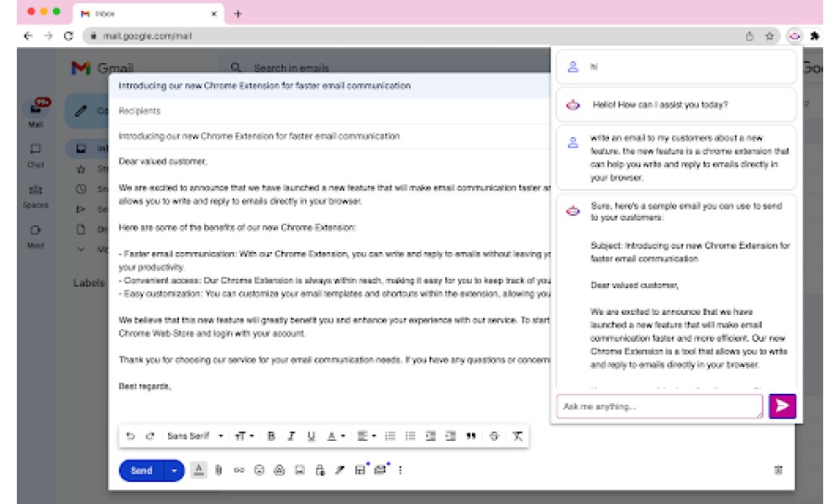Discard the draft with the trash icon
Screen dimensions: 840x504
pos(779,470)
